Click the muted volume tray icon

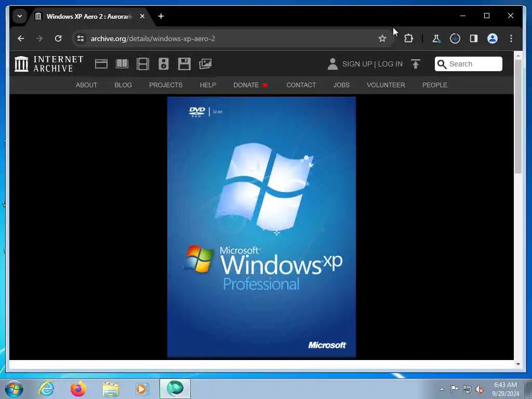[480, 390]
